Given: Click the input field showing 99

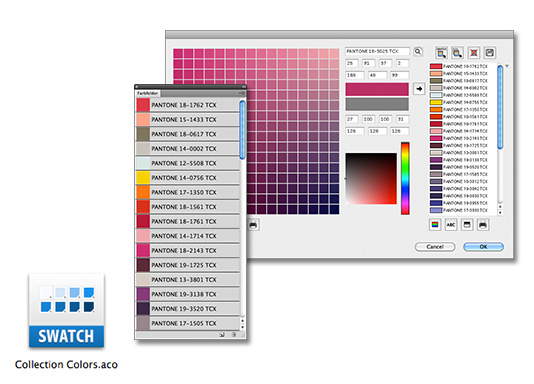Looking at the screenshot, I should (x=399, y=75).
